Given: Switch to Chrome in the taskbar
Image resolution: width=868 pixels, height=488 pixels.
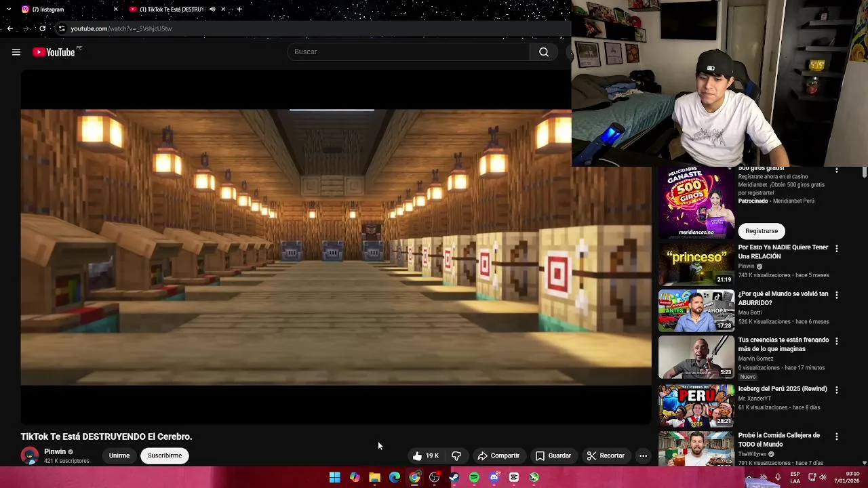Looking at the screenshot, I should [414, 478].
